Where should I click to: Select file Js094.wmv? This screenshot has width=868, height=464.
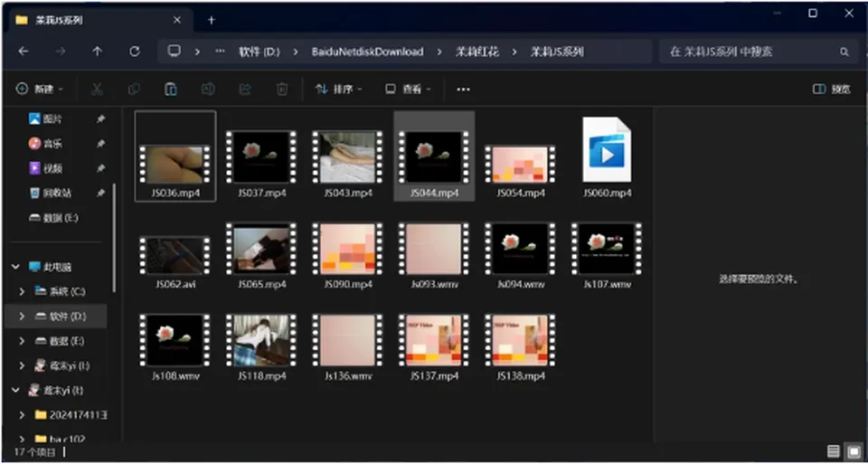point(521,255)
